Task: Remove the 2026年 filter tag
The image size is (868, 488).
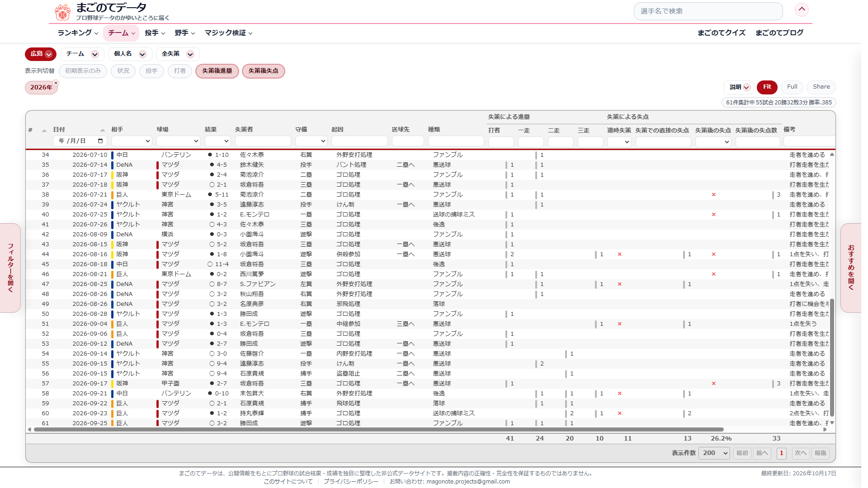Action: coord(56,83)
